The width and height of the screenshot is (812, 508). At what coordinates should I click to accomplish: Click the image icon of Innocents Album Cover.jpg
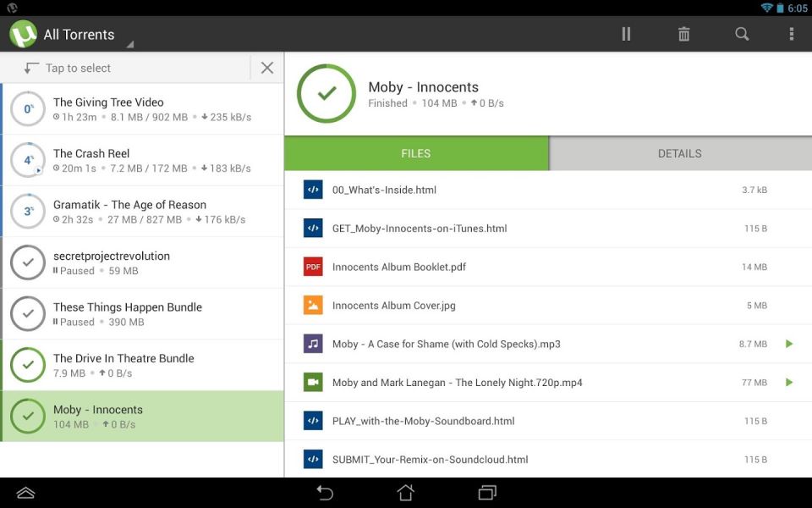pos(313,306)
